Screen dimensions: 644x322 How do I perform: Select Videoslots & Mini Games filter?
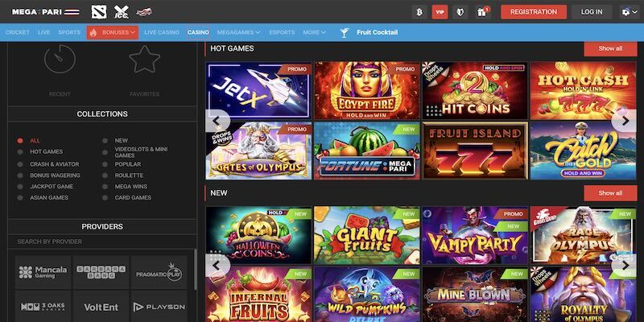click(x=141, y=152)
